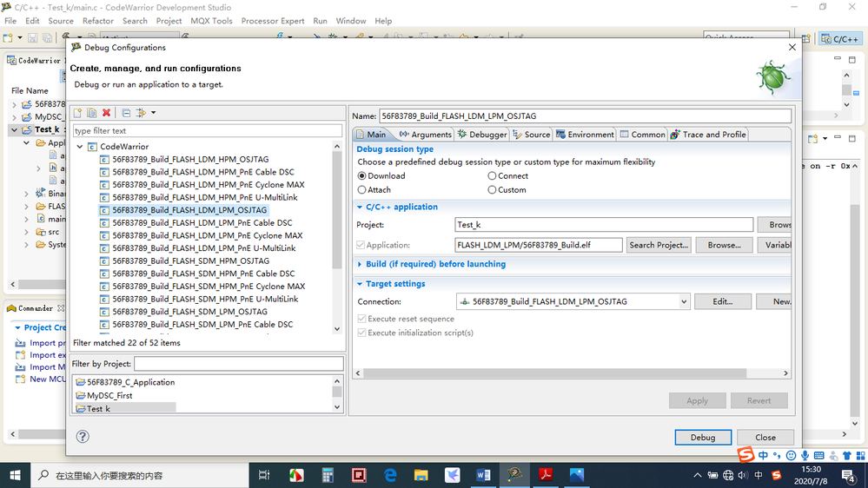This screenshot has width=868, height=488.
Task: Switch to the Debugger tab
Action: pos(482,135)
